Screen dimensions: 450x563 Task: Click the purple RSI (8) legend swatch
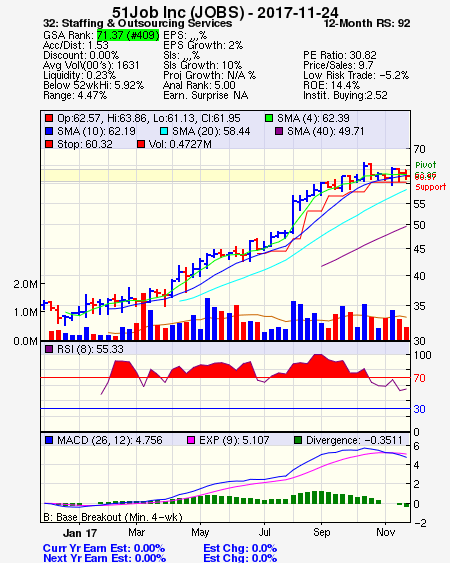pos(49,349)
